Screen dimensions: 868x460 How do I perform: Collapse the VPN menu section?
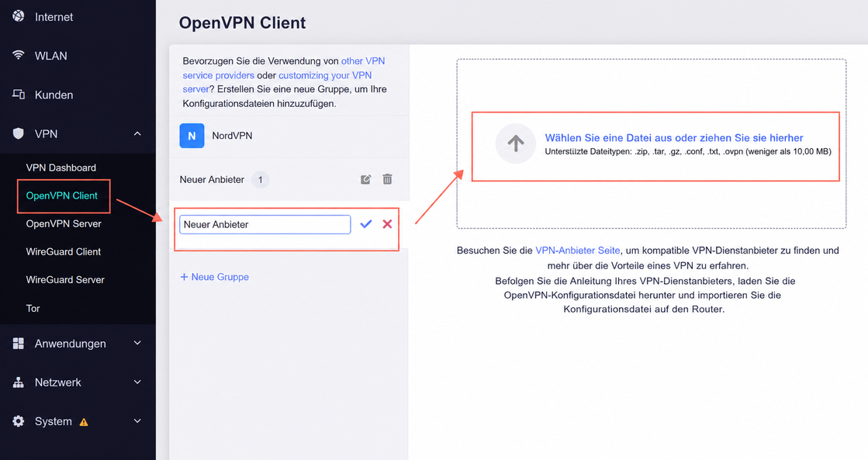coord(137,133)
